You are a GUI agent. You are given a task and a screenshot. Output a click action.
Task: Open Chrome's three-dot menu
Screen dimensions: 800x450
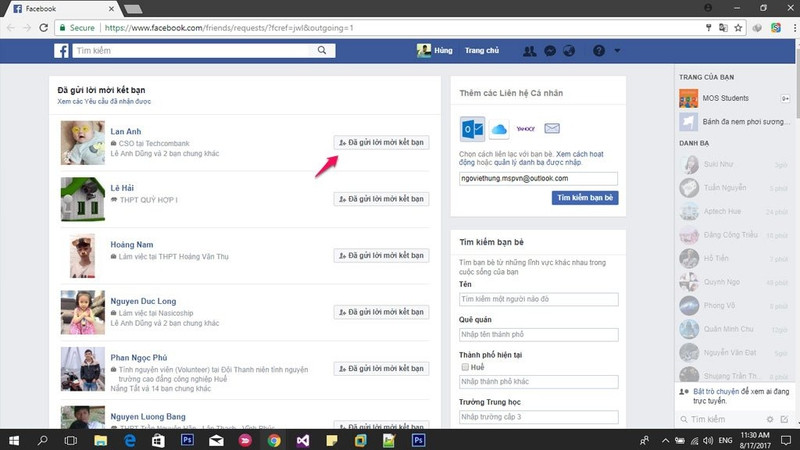[x=794, y=28]
